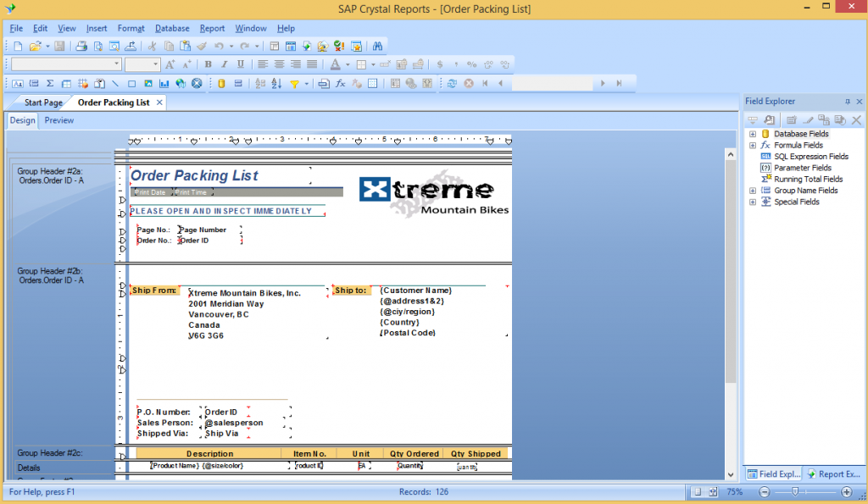Screen dimensions: 868x504
Task: Click the zoom slider handle
Action: click(795, 492)
